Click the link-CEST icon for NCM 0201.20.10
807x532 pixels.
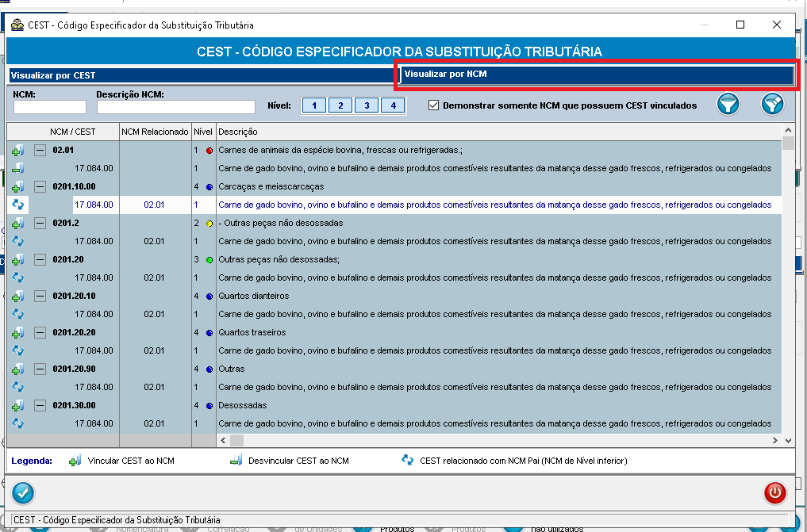click(x=18, y=297)
